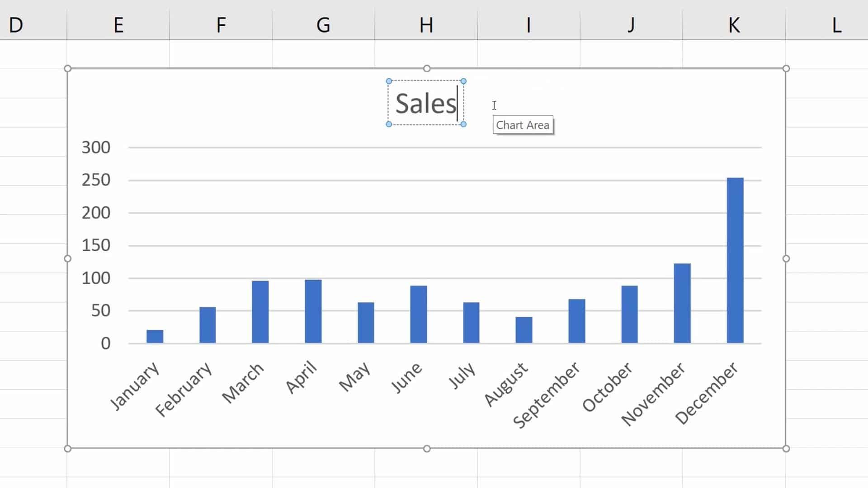Click the August axis label
The image size is (868, 488).
pyautogui.click(x=506, y=384)
